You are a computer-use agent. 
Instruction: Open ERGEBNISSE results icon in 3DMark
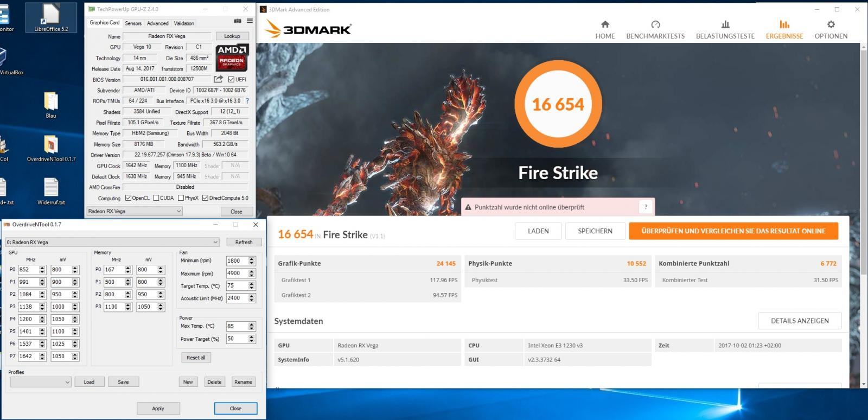coord(784,24)
